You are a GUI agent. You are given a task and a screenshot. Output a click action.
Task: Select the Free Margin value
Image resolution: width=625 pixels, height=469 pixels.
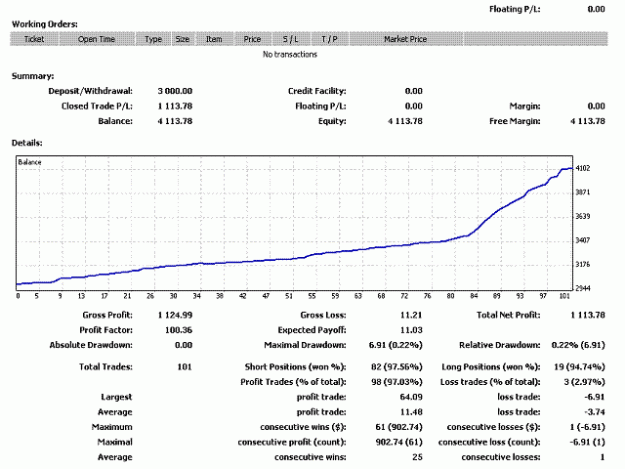point(588,121)
